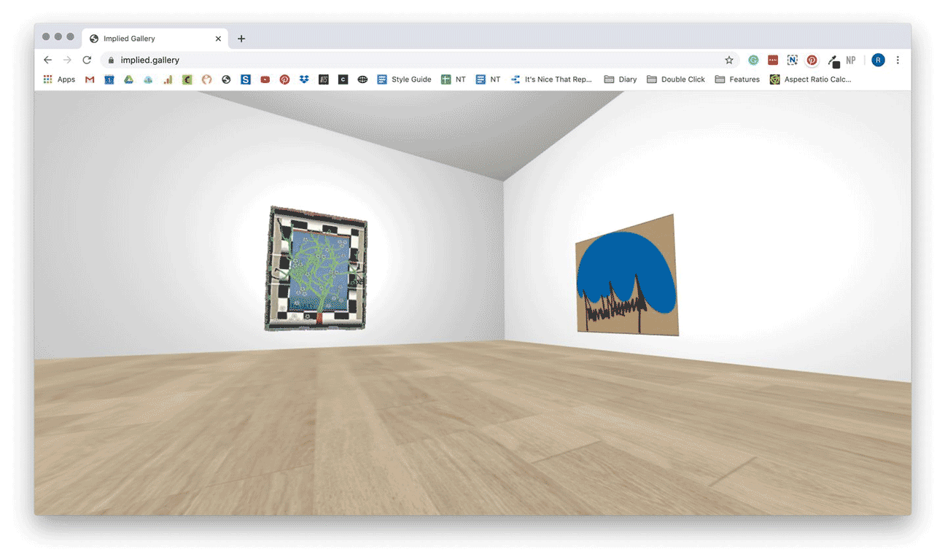Reload the implied.gallery page
This screenshot has width=945, height=560.
[x=87, y=61]
